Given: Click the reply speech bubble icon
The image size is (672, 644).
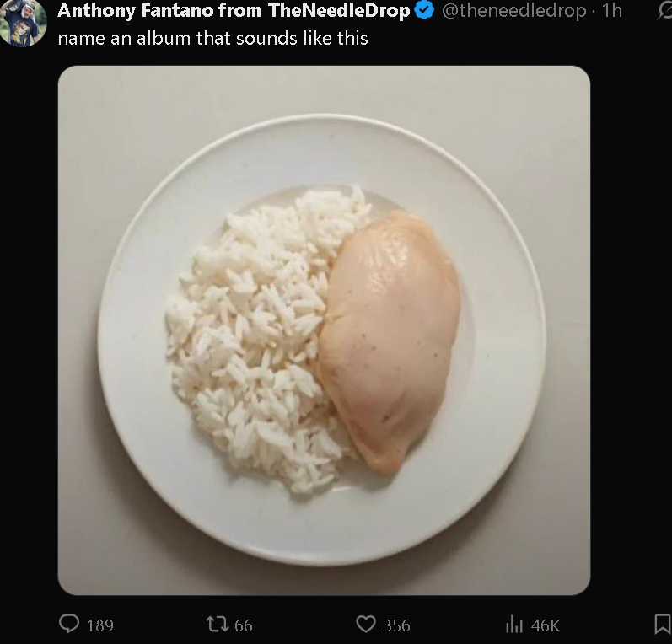Looking at the screenshot, I should 69,624.
